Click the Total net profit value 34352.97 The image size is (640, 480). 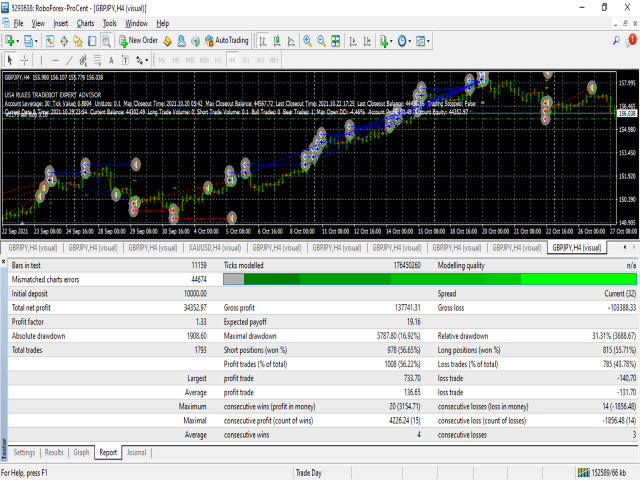click(195, 308)
